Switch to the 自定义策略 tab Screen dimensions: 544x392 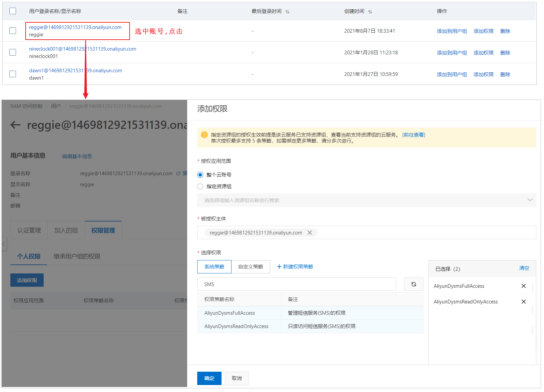(x=251, y=267)
